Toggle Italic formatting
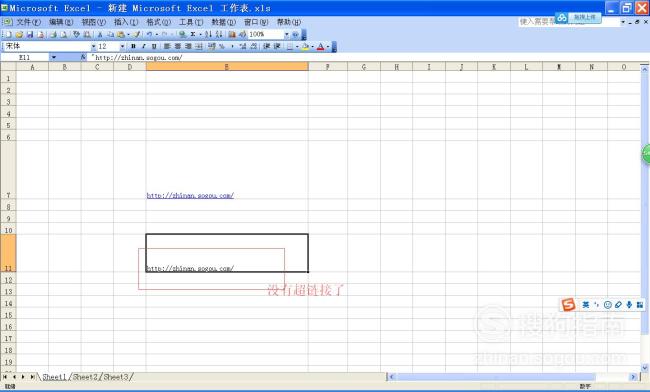The width and height of the screenshot is (650, 392). point(143,46)
